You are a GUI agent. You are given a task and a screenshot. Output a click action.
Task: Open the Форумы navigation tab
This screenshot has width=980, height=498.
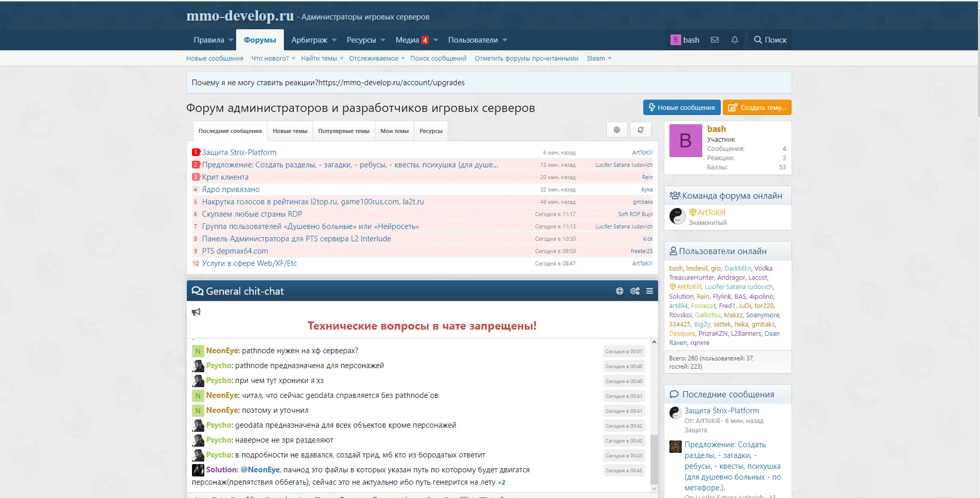[x=260, y=40]
